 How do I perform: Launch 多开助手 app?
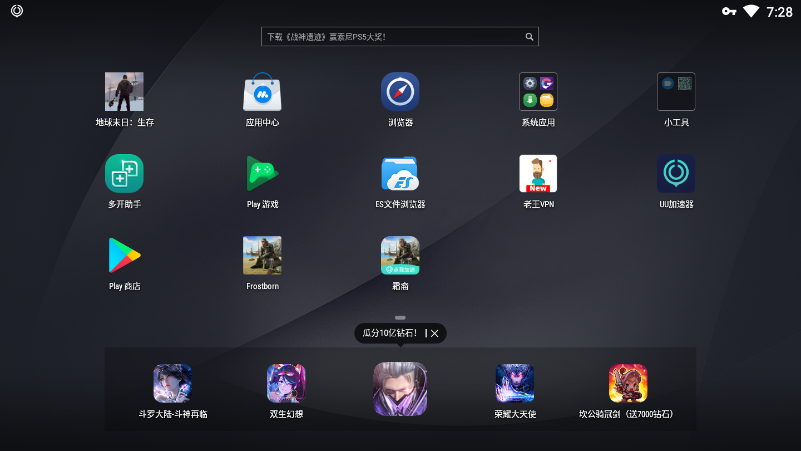(124, 174)
